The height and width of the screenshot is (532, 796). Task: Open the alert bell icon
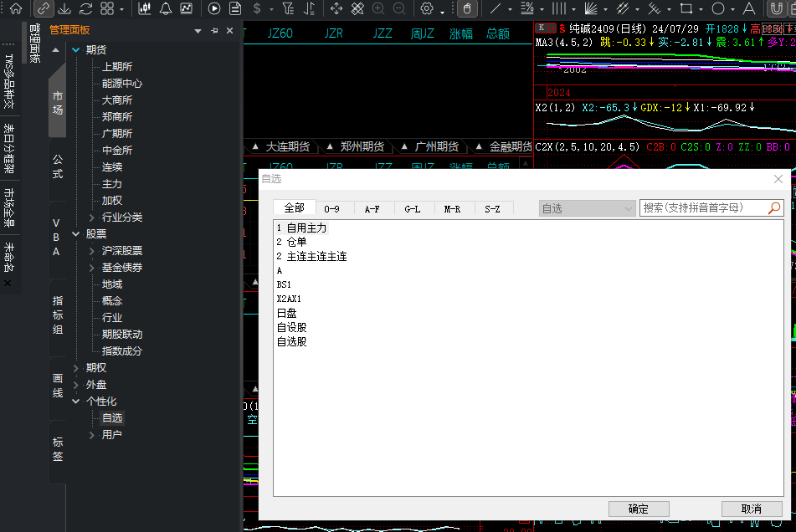(x=166, y=8)
